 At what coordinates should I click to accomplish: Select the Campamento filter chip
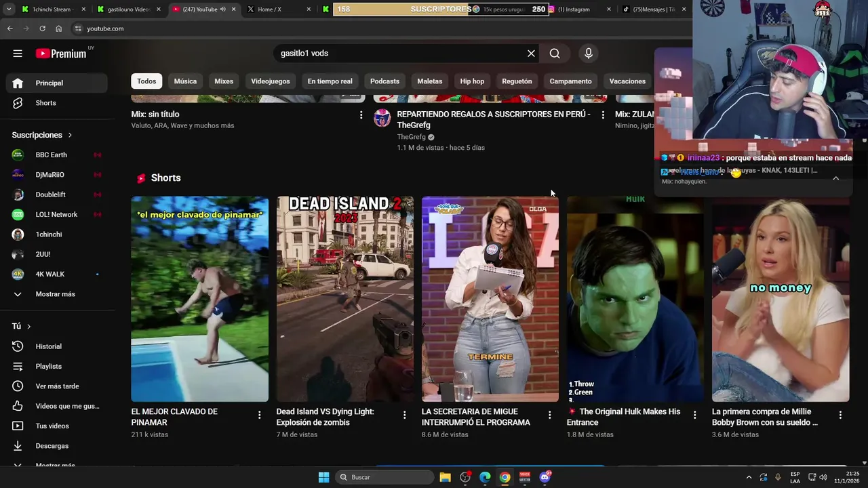tap(570, 81)
